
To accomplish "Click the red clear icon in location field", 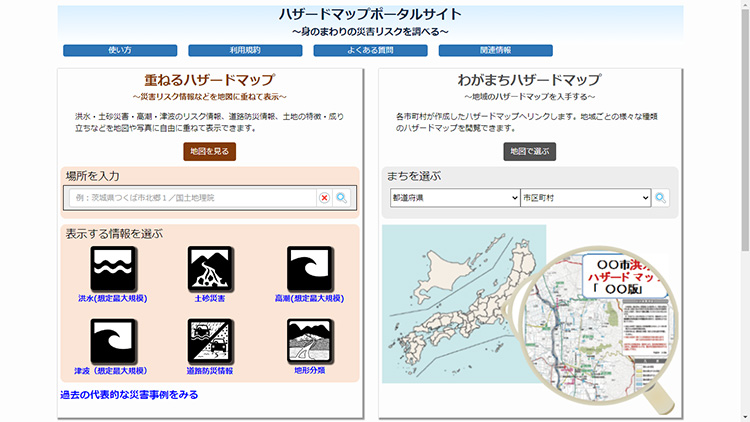I will coord(324,198).
